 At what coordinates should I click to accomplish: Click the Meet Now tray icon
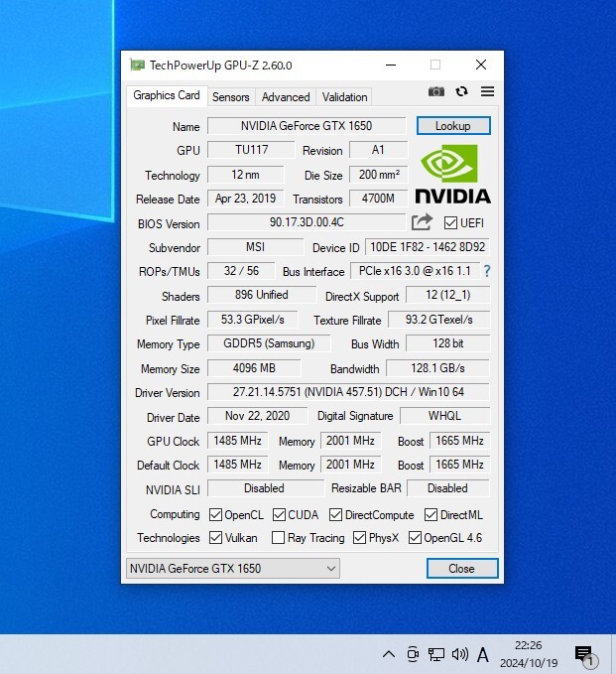pos(413,654)
